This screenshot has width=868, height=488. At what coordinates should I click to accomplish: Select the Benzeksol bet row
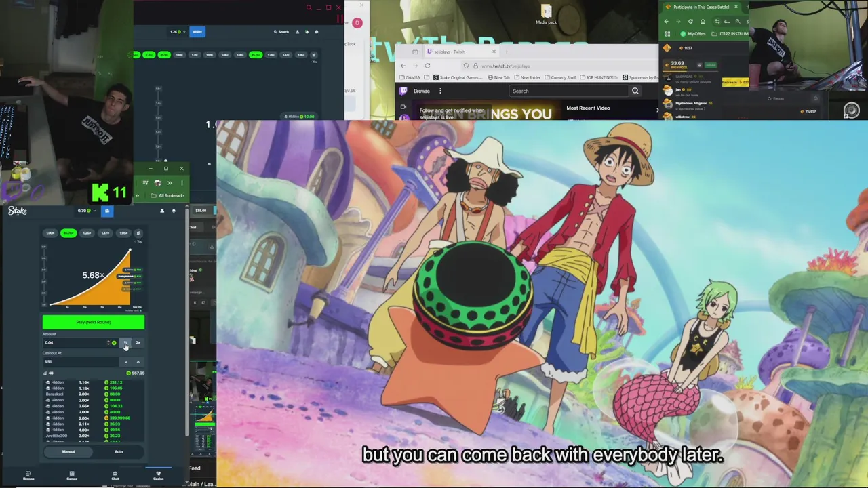94,394
